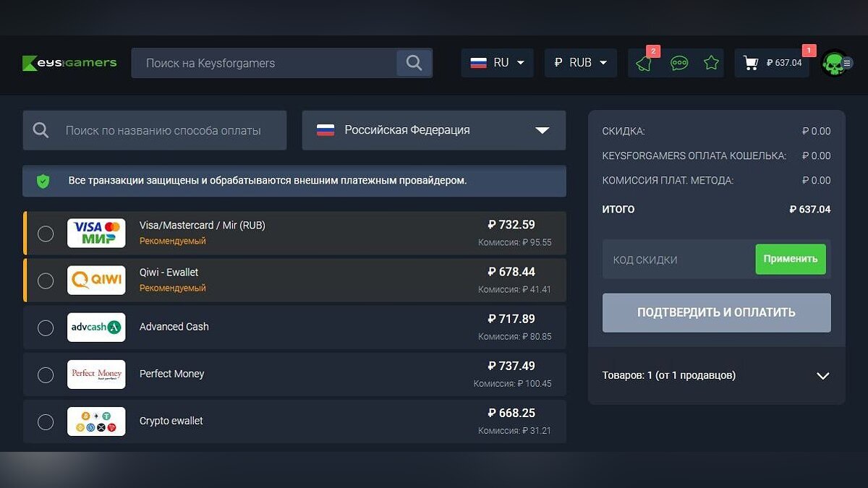Click the Perfect Money logo
Viewport: 868px width, 488px height.
point(96,374)
